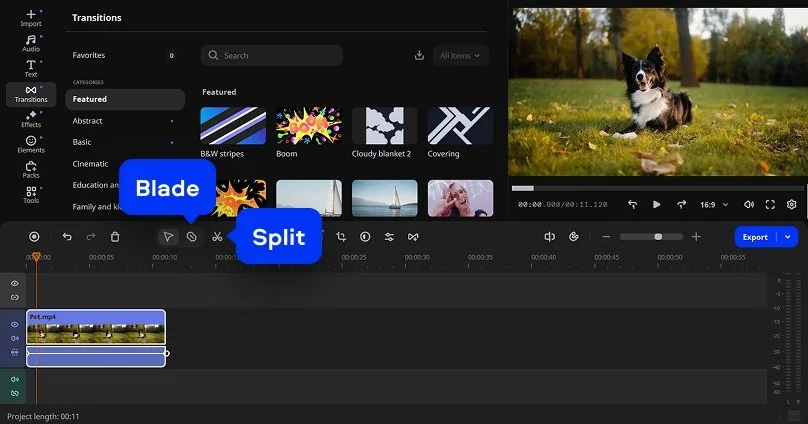Click the crop tool icon
Screen dimensions: 808x424
pos(341,237)
